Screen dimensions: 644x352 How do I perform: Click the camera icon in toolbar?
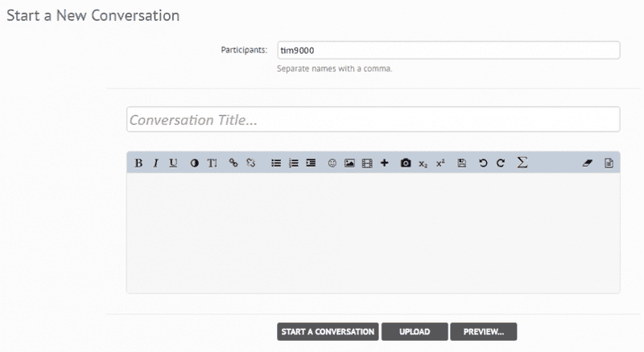click(406, 163)
